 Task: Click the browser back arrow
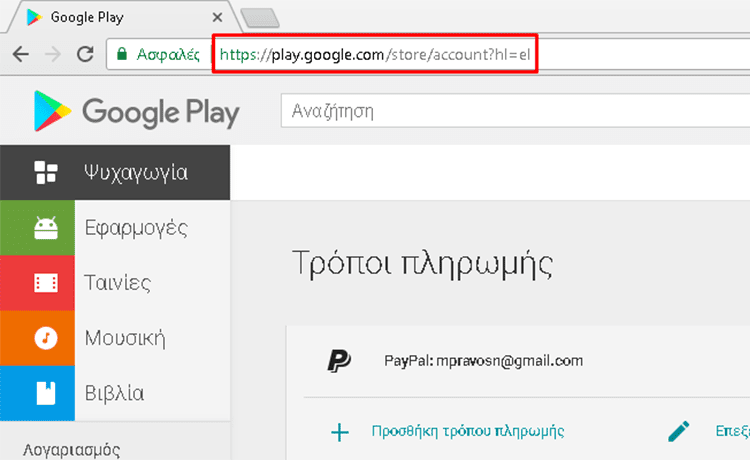pos(21,55)
